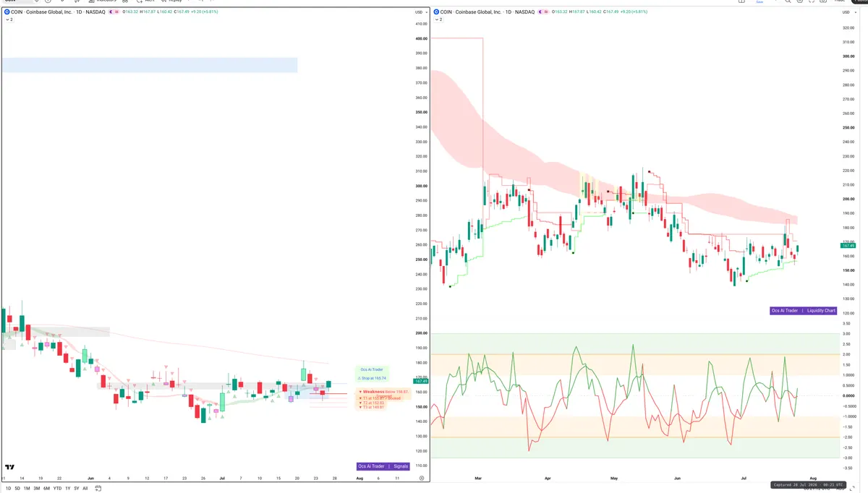The width and height of the screenshot is (868, 493).
Task: Select the 1M date range
Action: point(27,489)
